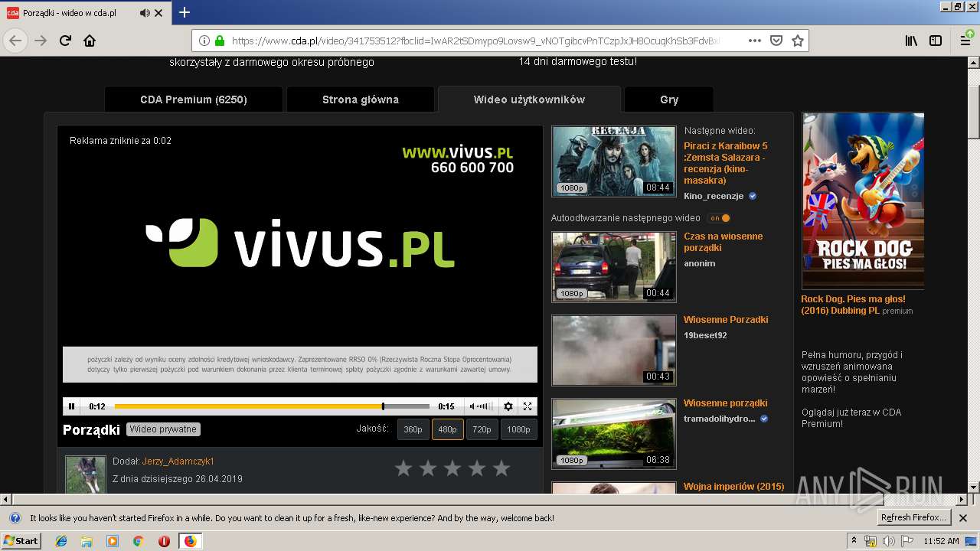This screenshot has width=980, height=551.
Task: Seek in the video progress bar
Action: (272, 406)
